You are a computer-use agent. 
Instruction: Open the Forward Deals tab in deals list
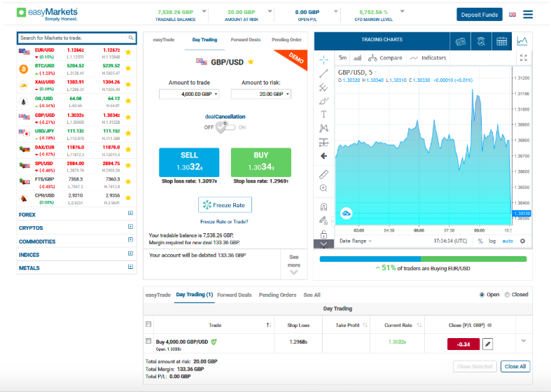pos(235,295)
